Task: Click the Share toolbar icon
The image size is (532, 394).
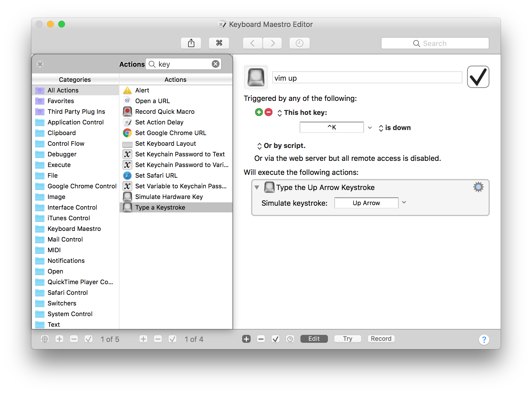Action: pos(191,43)
